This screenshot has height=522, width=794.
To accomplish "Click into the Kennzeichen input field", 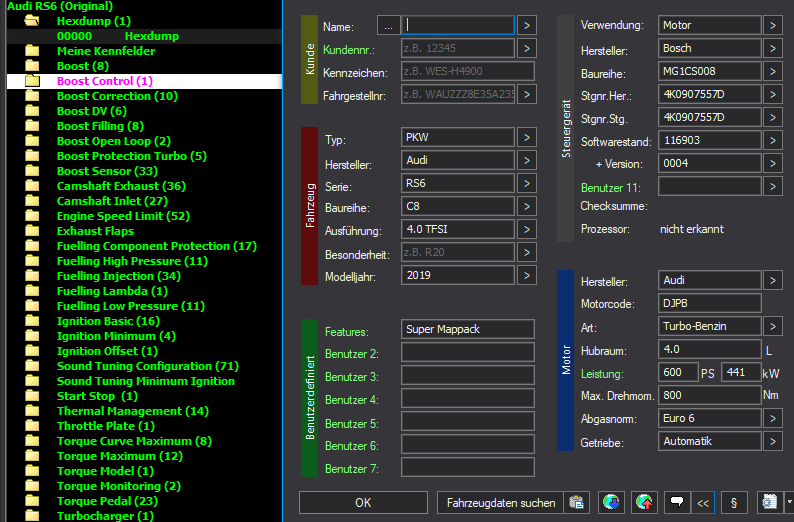I will click(467, 71).
